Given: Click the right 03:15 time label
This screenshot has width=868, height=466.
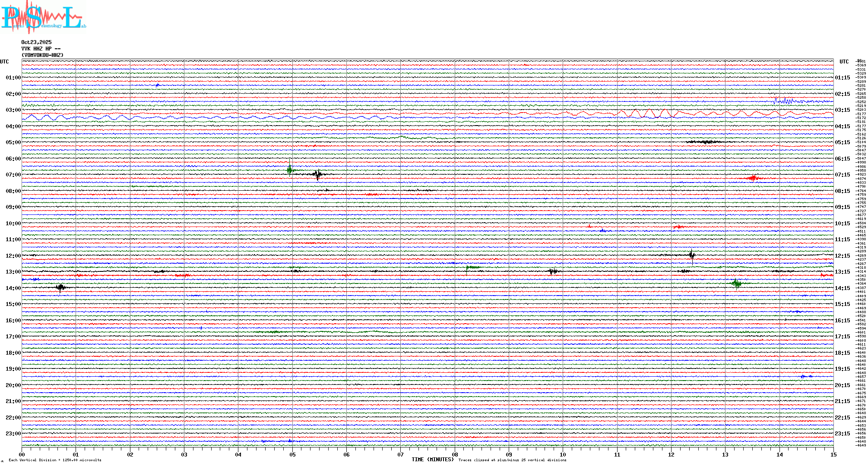Looking at the screenshot, I should pyautogui.click(x=842, y=110).
